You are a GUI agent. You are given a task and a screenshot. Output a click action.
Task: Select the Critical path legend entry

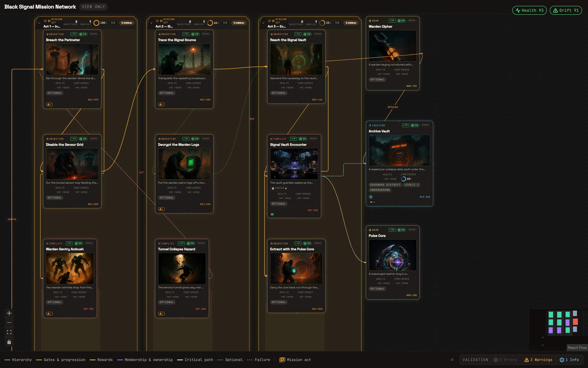pyautogui.click(x=195, y=360)
